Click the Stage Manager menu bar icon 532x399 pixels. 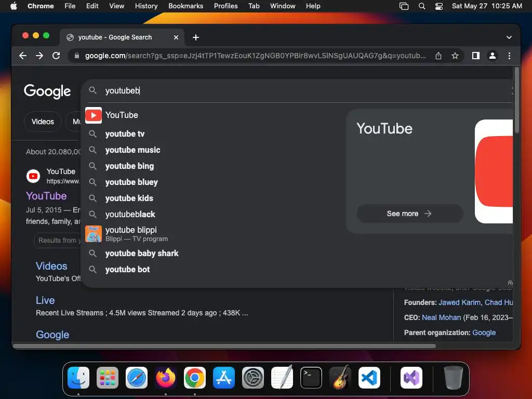[x=404, y=6]
